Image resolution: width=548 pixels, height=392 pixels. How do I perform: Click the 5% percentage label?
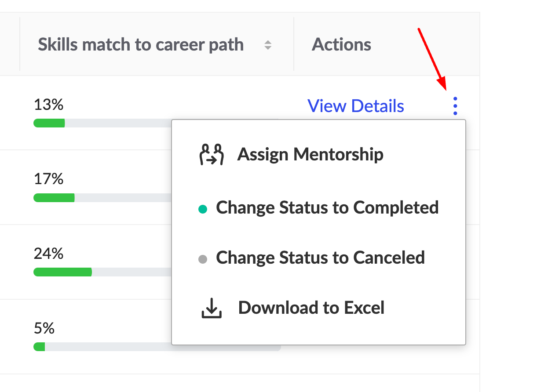tap(44, 329)
